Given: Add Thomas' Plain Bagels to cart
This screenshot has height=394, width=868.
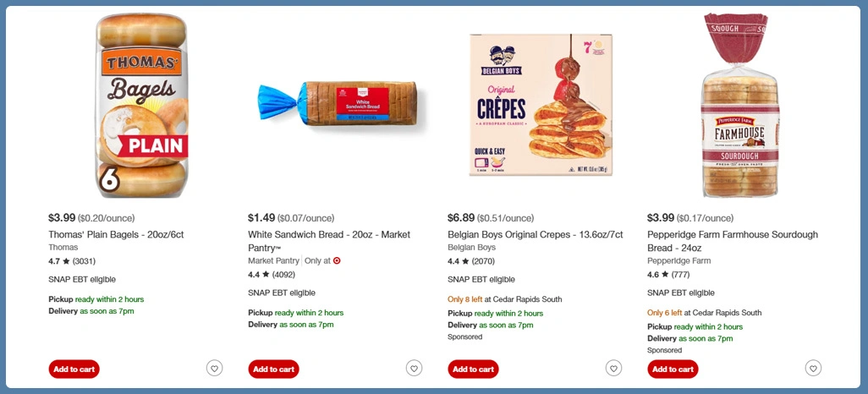Looking at the screenshot, I should pos(74,369).
